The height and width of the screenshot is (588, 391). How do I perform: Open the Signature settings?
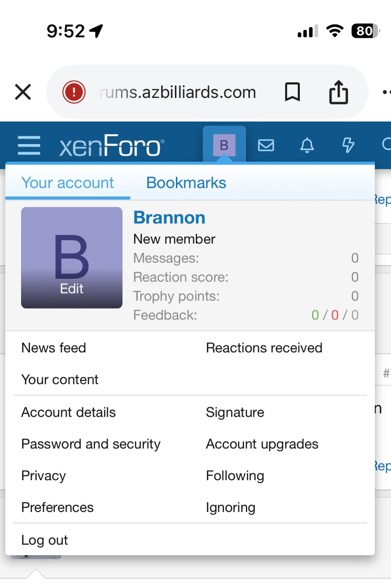point(235,413)
